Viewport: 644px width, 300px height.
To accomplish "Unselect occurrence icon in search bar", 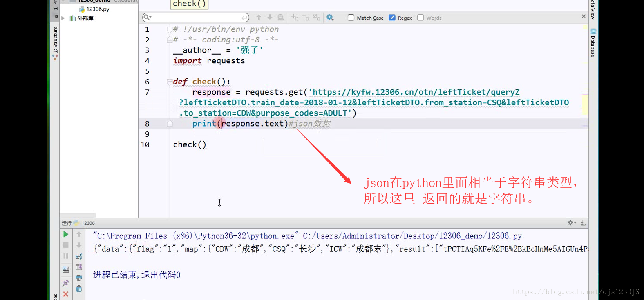I will click(306, 17).
